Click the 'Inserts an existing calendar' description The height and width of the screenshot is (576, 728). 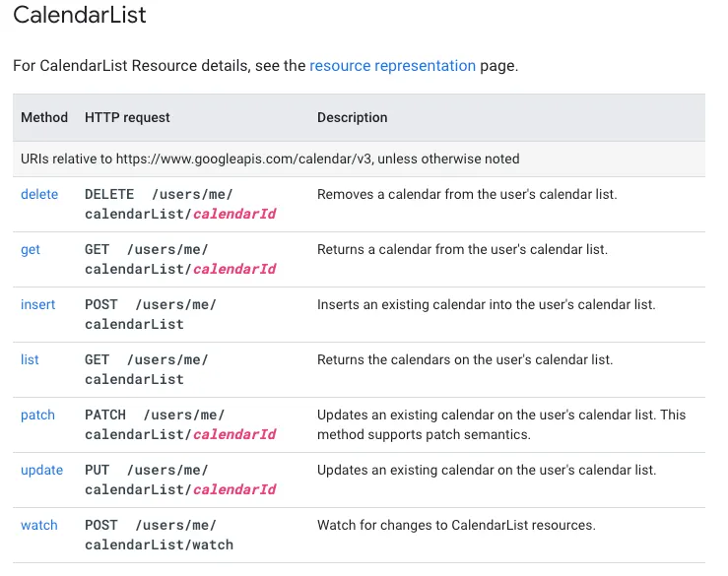tap(486, 304)
